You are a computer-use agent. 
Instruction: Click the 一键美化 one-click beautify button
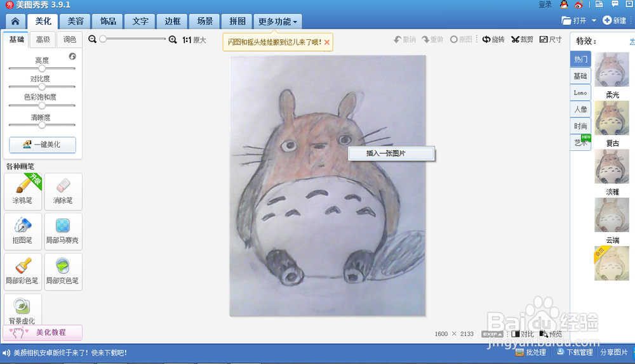[43, 145]
